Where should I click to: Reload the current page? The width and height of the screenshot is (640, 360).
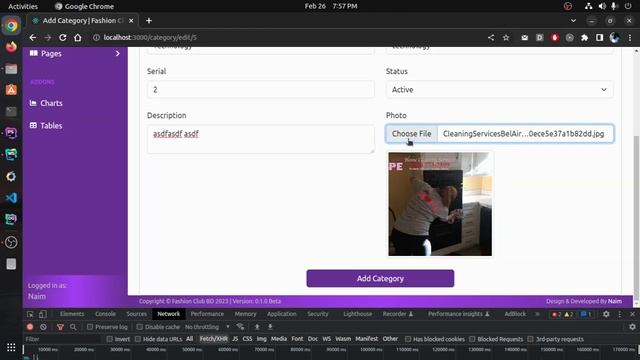tap(62, 38)
